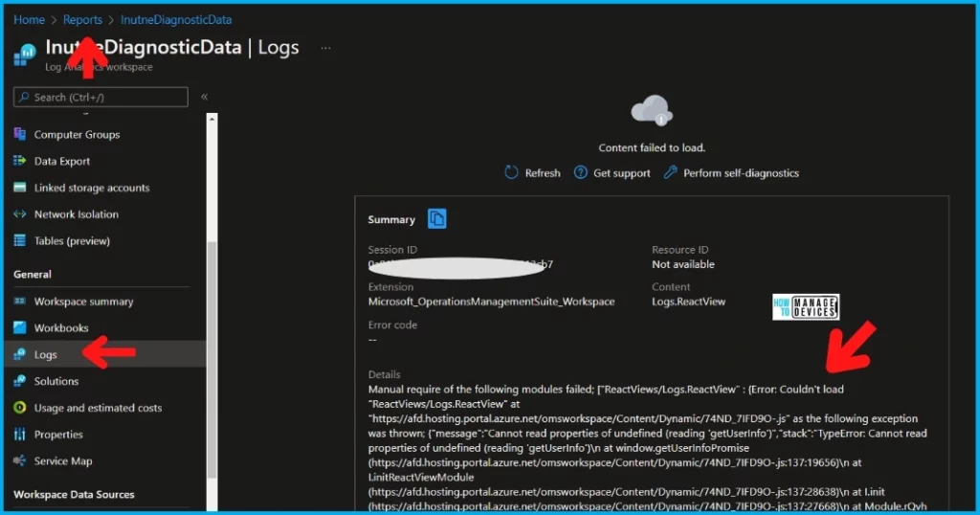The image size is (980, 515).
Task: Click the Log Analytics workspace header icon
Action: click(25, 55)
